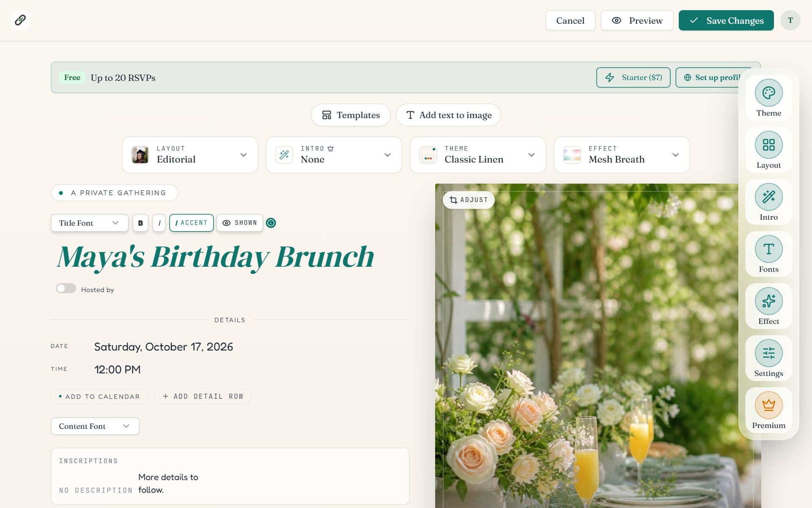Image resolution: width=812 pixels, height=508 pixels.
Task: Click the Cancel button
Action: (x=570, y=20)
